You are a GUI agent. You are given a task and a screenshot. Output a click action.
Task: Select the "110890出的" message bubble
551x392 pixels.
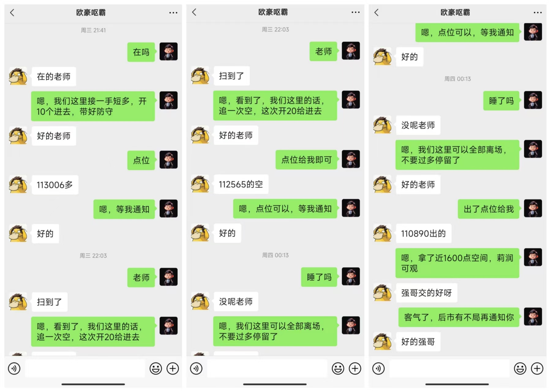pyautogui.click(x=423, y=234)
